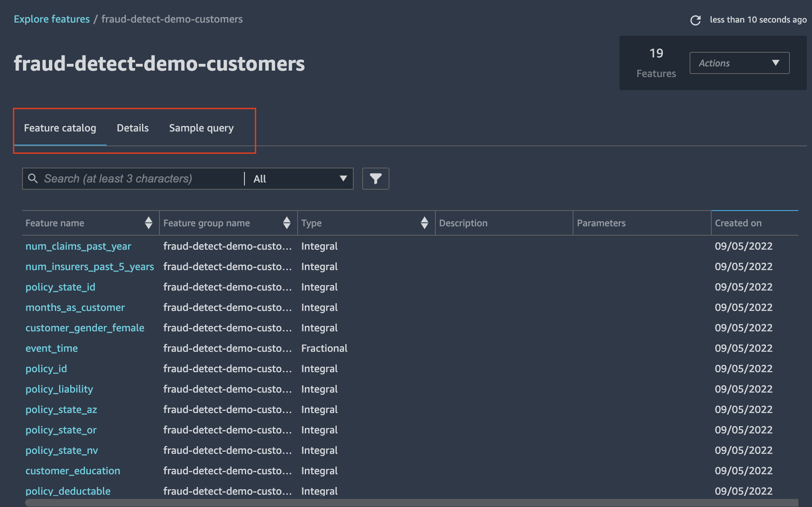Open the customer_gender_female feature

(x=85, y=328)
